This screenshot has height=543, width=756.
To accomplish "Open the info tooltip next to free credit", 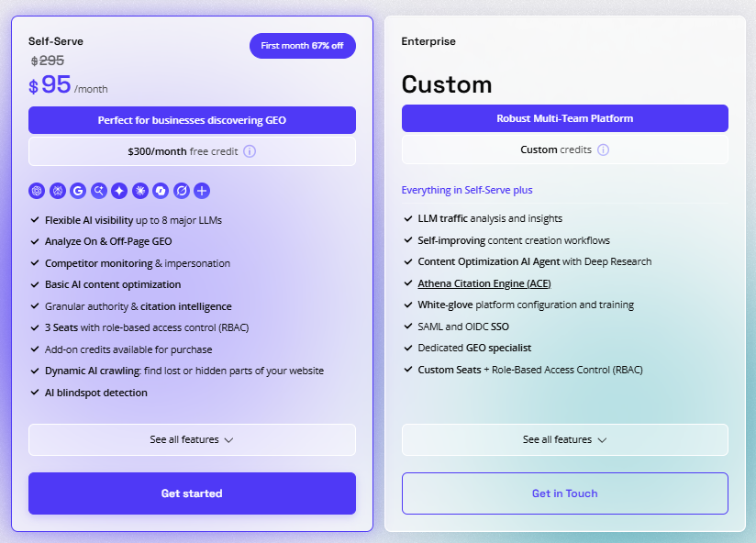I will pyautogui.click(x=250, y=151).
